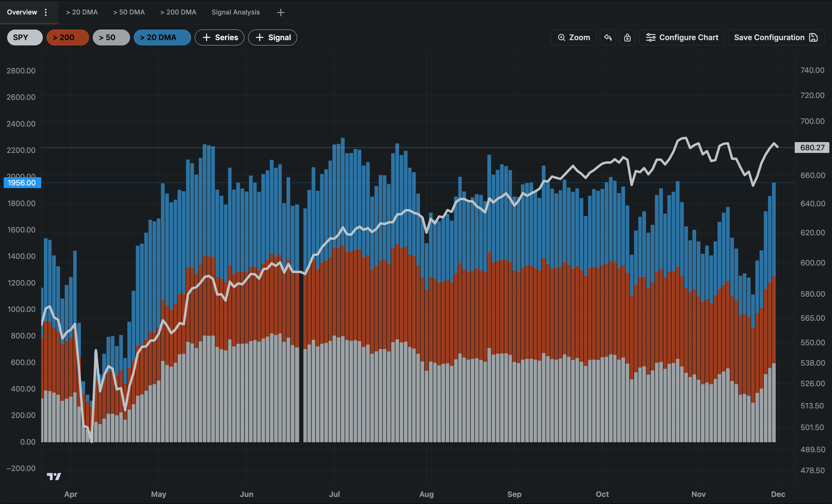This screenshot has height=504, width=832.
Task: Click the lock icon in toolbar
Action: (627, 38)
